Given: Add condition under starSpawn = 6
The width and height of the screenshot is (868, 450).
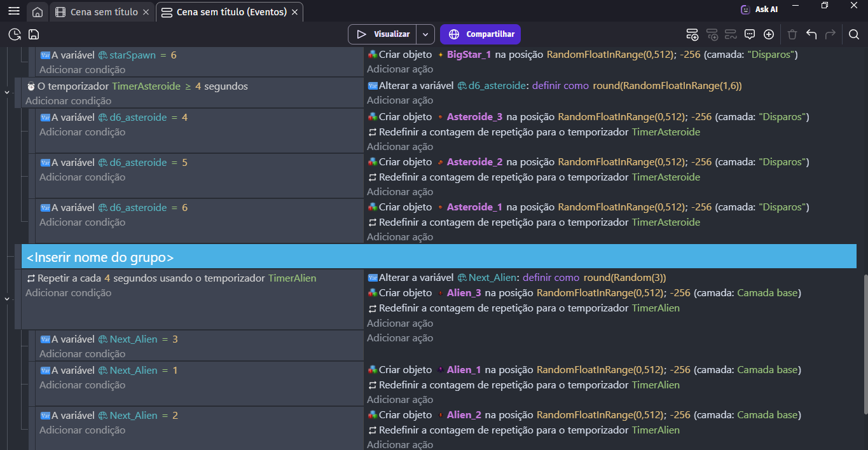Looking at the screenshot, I should [83, 70].
